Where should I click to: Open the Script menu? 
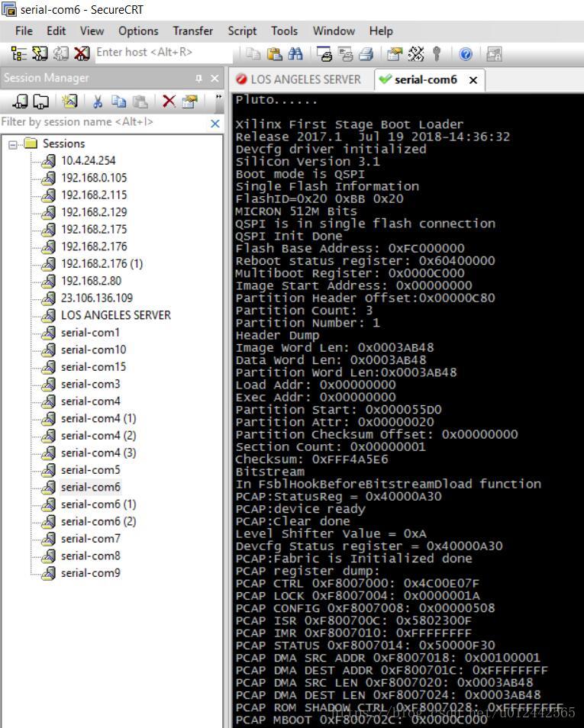point(242,31)
